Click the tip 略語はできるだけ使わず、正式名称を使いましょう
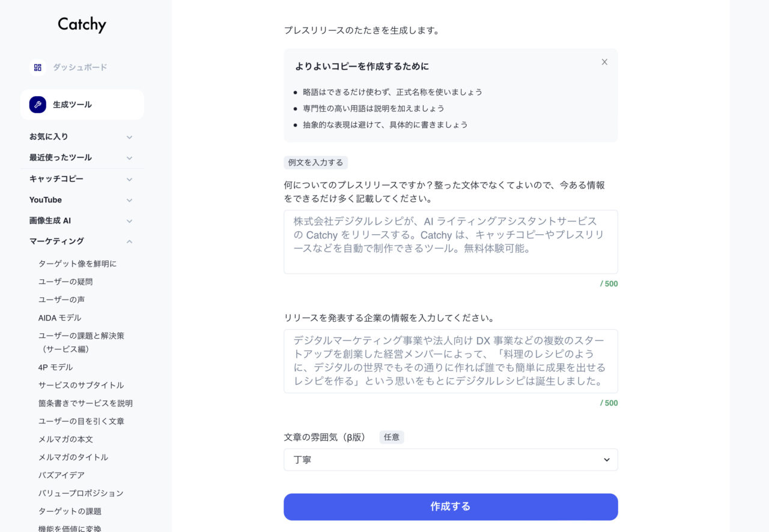The image size is (769, 532). pos(392,92)
